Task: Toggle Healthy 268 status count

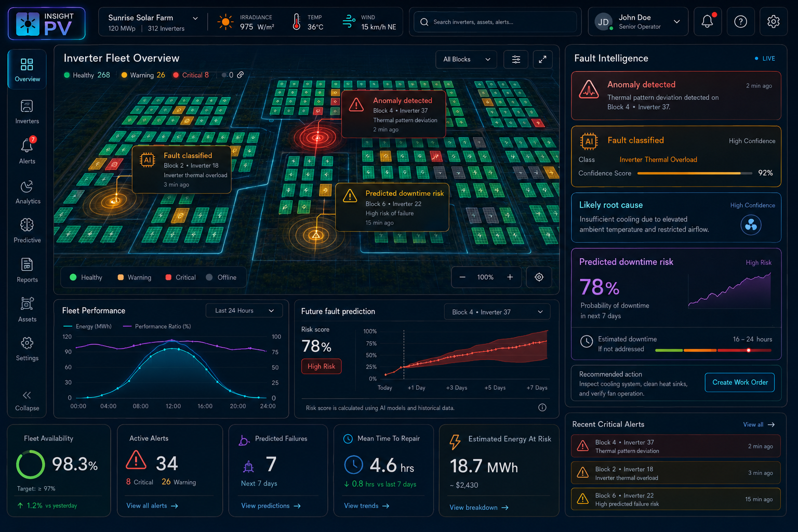Action: (x=87, y=75)
